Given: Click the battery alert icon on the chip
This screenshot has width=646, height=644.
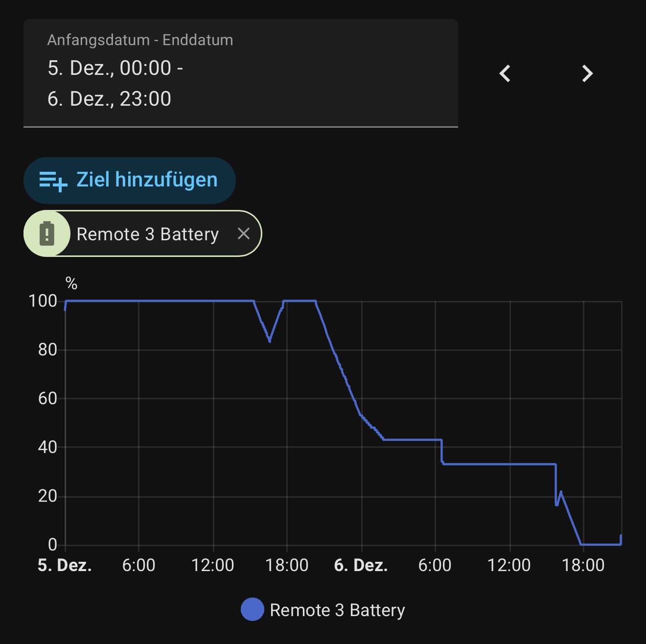Looking at the screenshot, I should tap(47, 233).
